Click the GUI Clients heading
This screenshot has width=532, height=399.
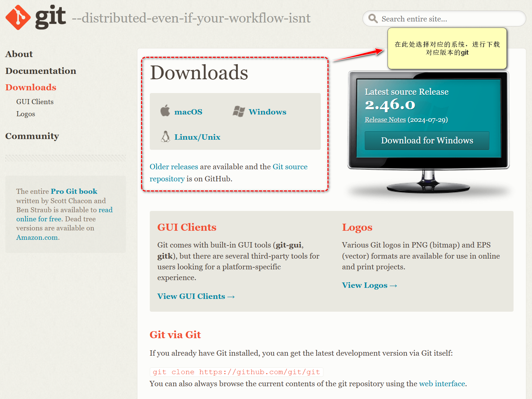pyautogui.click(x=187, y=227)
